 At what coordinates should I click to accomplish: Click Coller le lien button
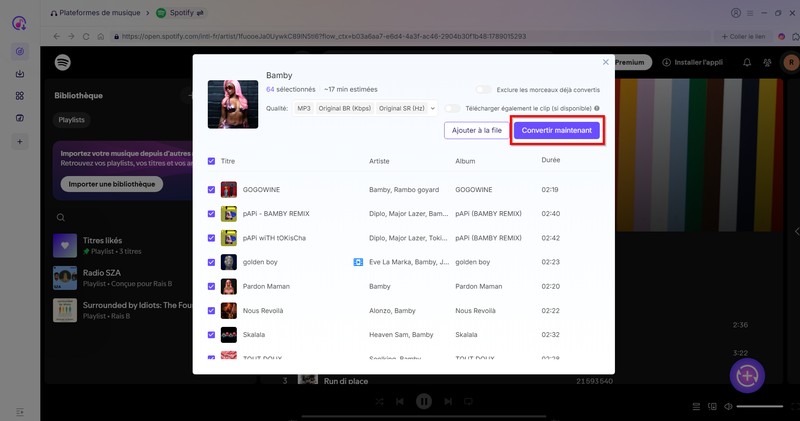[743, 36]
